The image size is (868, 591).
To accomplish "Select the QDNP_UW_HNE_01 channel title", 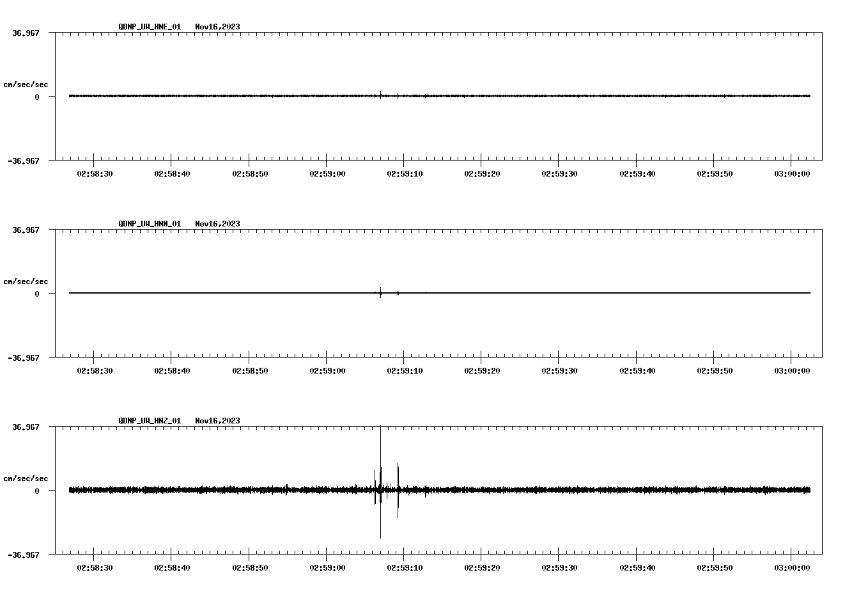I will click(150, 27).
